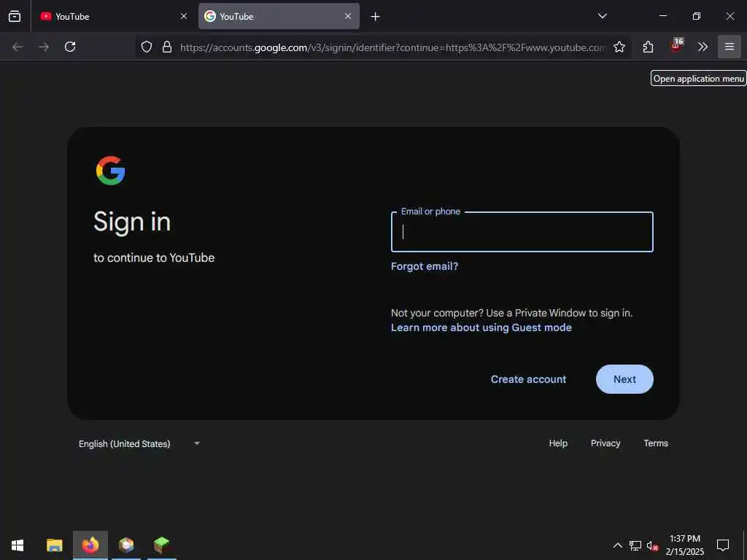Open the clock showing 1:37 PM

tap(684, 545)
